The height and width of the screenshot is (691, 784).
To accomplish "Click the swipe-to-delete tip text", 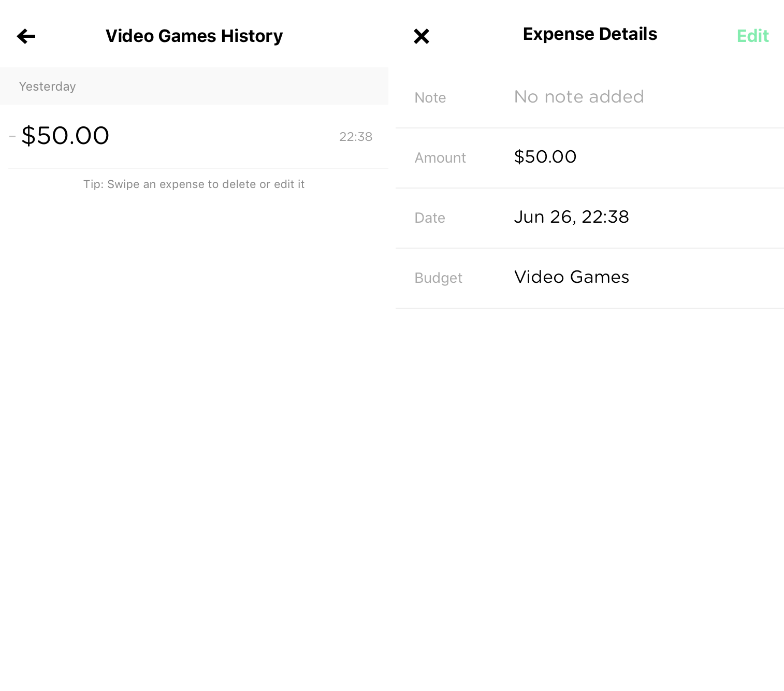I will pyautogui.click(x=194, y=184).
